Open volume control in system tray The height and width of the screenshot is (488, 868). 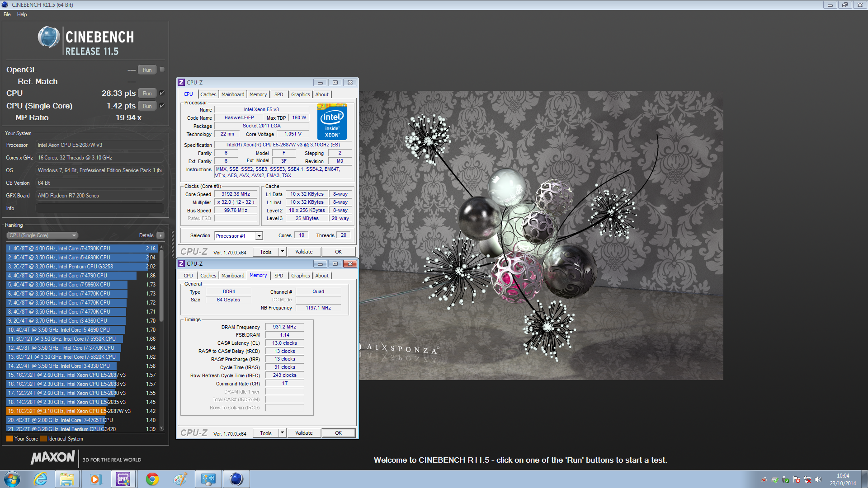(818, 480)
